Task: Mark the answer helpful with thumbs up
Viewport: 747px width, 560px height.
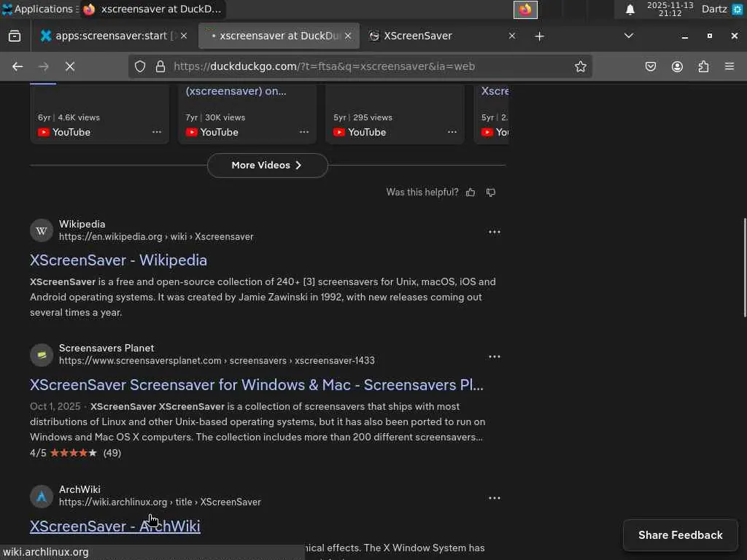Action: (471, 192)
